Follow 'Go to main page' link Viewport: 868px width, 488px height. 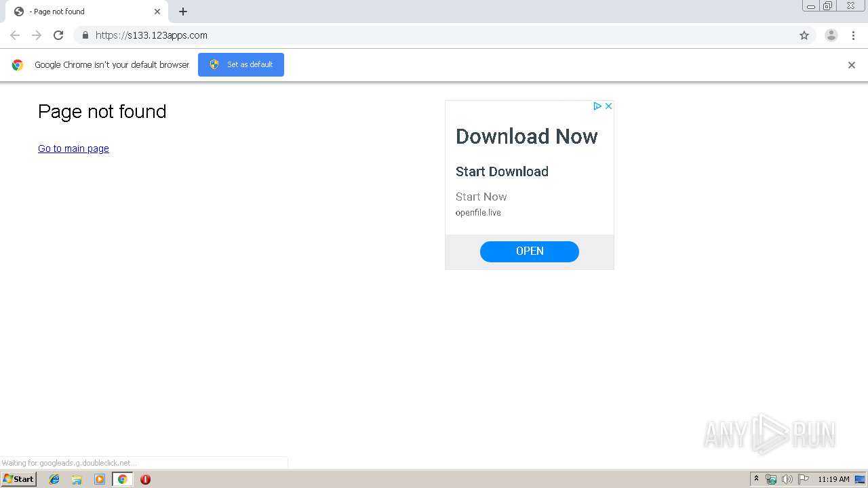[73, 148]
